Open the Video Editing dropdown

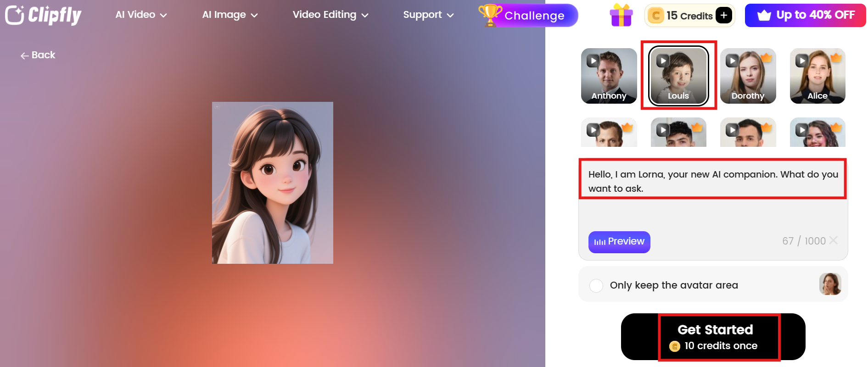coord(330,15)
